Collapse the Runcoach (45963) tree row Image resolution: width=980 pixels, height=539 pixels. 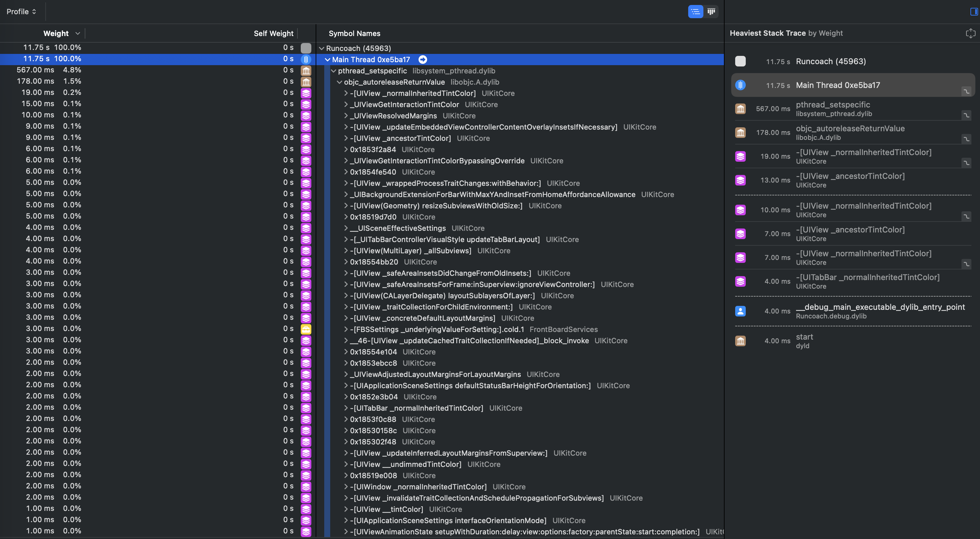(322, 48)
